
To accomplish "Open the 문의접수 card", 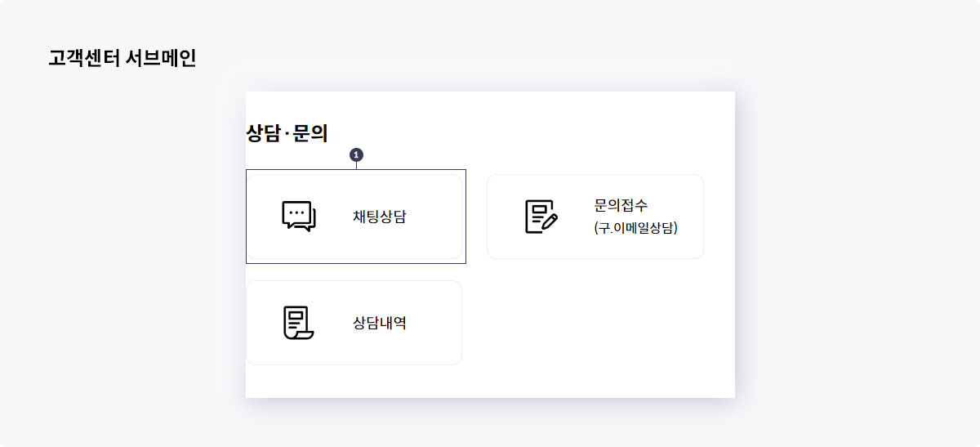I will point(595,217).
